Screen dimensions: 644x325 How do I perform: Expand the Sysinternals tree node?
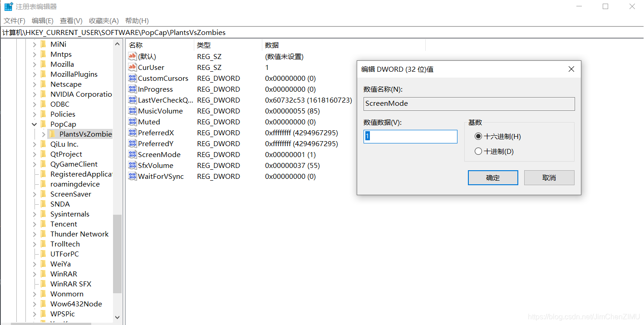34,214
